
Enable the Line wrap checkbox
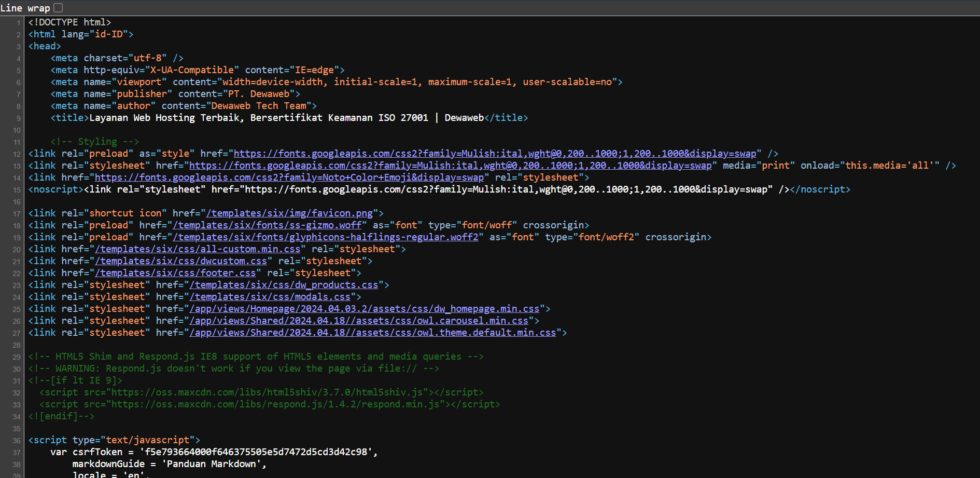pos(59,8)
